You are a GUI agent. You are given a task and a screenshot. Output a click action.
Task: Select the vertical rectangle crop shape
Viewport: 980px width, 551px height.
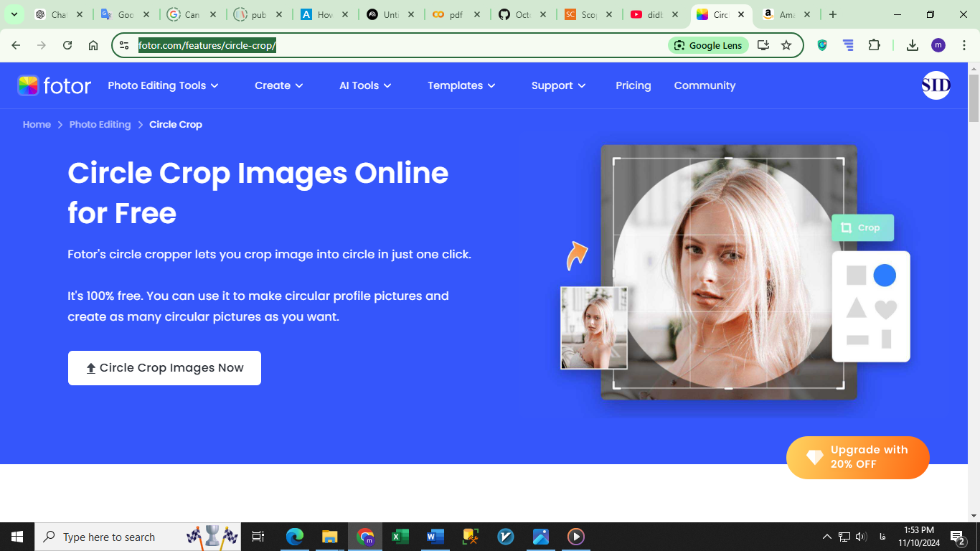click(x=887, y=339)
